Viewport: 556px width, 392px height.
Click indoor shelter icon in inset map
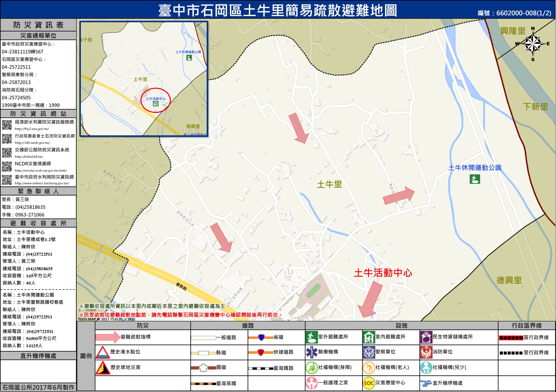pos(156,104)
